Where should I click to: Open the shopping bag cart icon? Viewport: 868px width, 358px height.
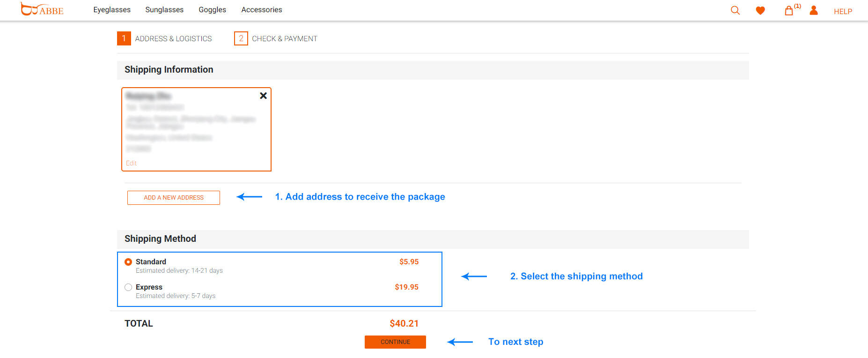tap(789, 10)
